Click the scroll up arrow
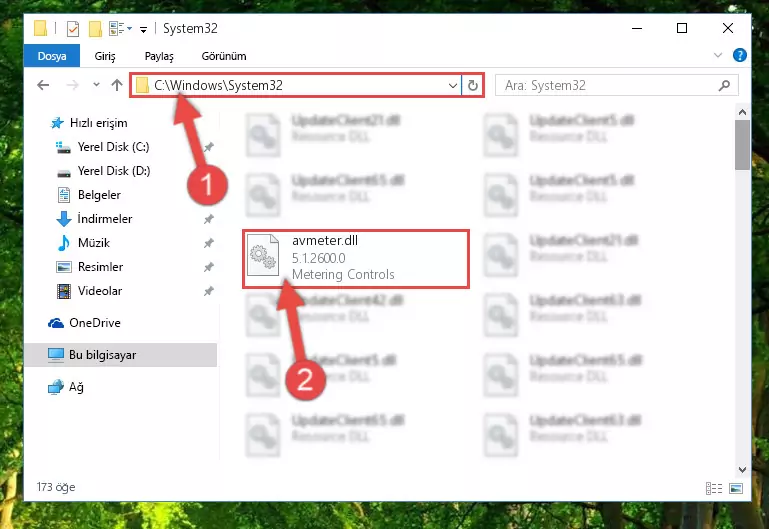 pyautogui.click(x=742, y=112)
